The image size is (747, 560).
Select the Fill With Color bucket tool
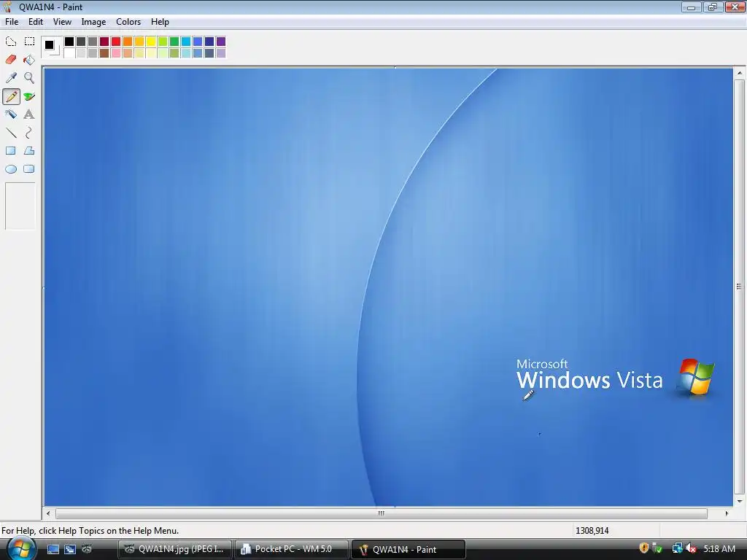29,60
